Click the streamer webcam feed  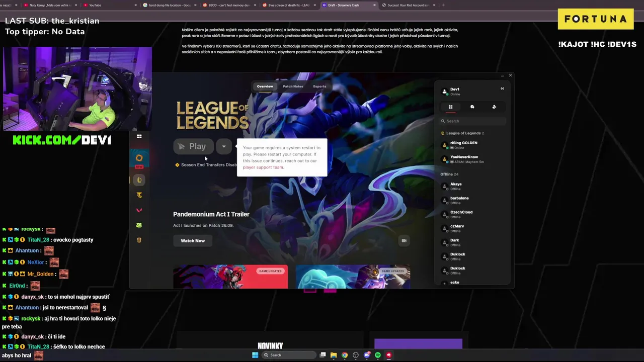(x=77, y=88)
